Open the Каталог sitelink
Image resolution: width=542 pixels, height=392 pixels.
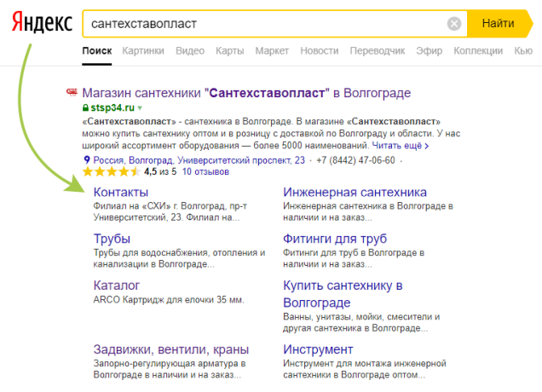pos(117,285)
